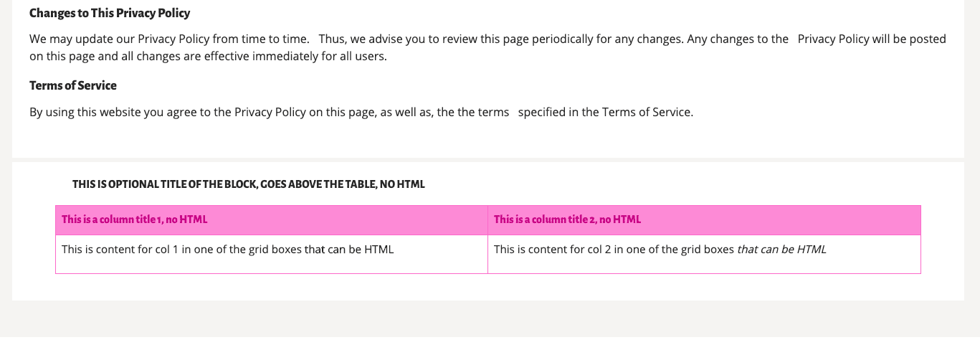This screenshot has height=345, width=980.
Task: Select the 'column title 2' header cell
Action: 704,220
